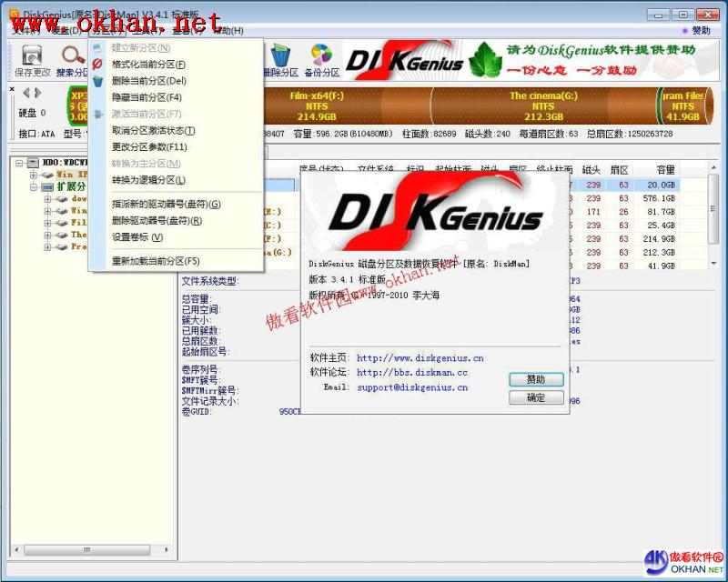The image size is (728, 582).
Task: Expand the Win XP partition node
Action: (34, 175)
